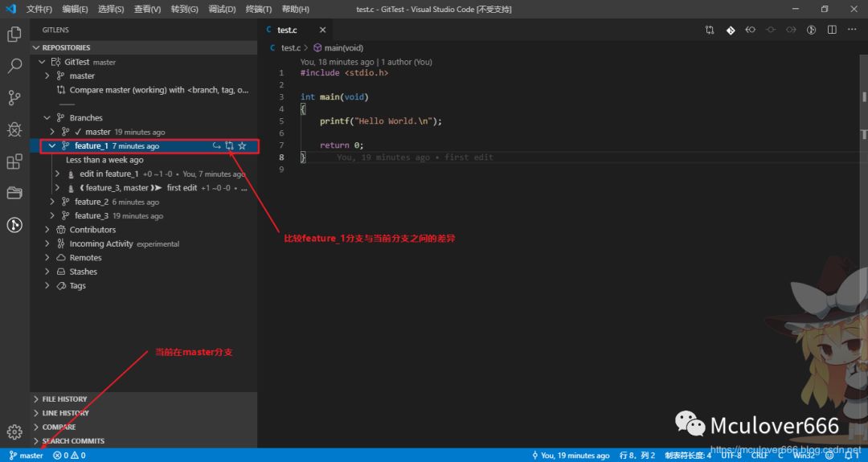This screenshot has width=868, height=462.
Task: Open the 查看(V) menu
Action: click(x=147, y=9)
